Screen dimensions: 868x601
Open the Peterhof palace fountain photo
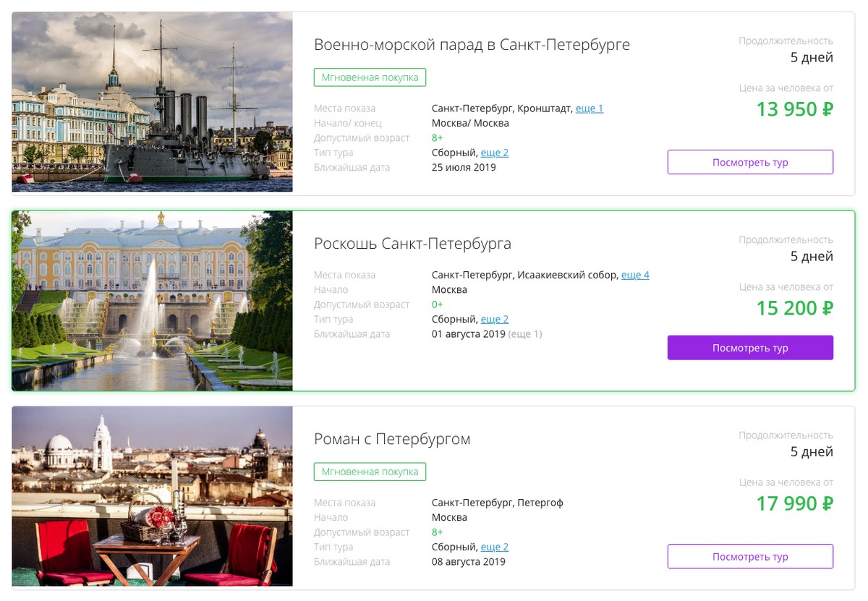(x=152, y=301)
